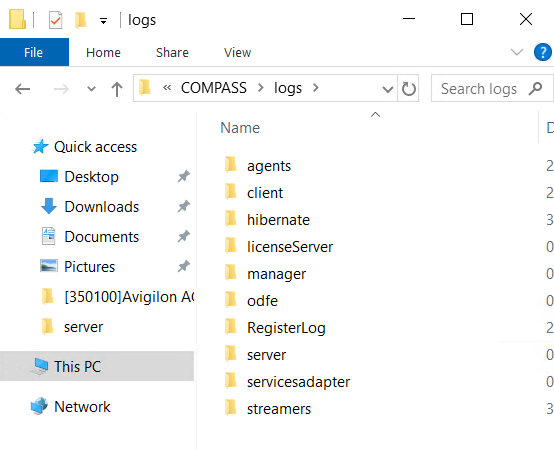Click the folder icon of streamers

pos(231,408)
